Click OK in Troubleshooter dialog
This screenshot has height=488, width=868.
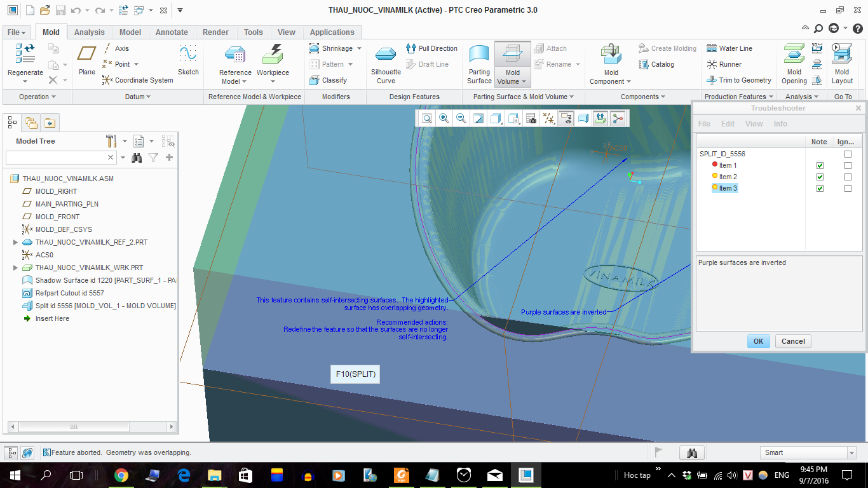point(758,341)
